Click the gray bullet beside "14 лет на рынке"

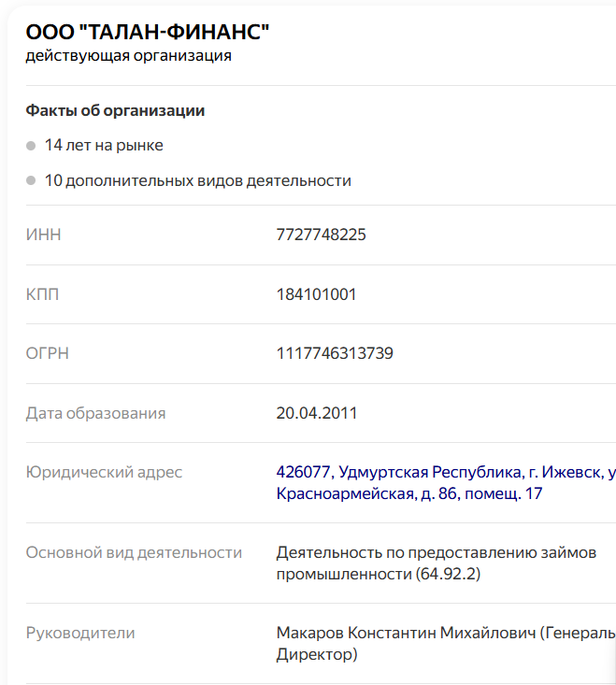(x=31, y=146)
